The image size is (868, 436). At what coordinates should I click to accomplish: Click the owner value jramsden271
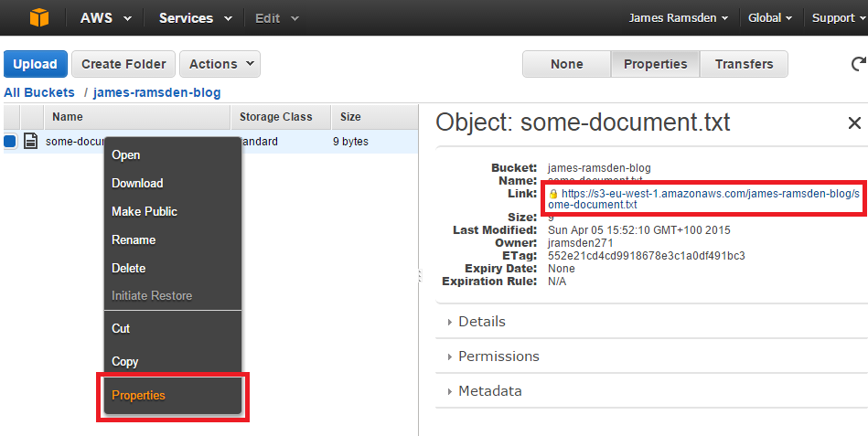581,243
